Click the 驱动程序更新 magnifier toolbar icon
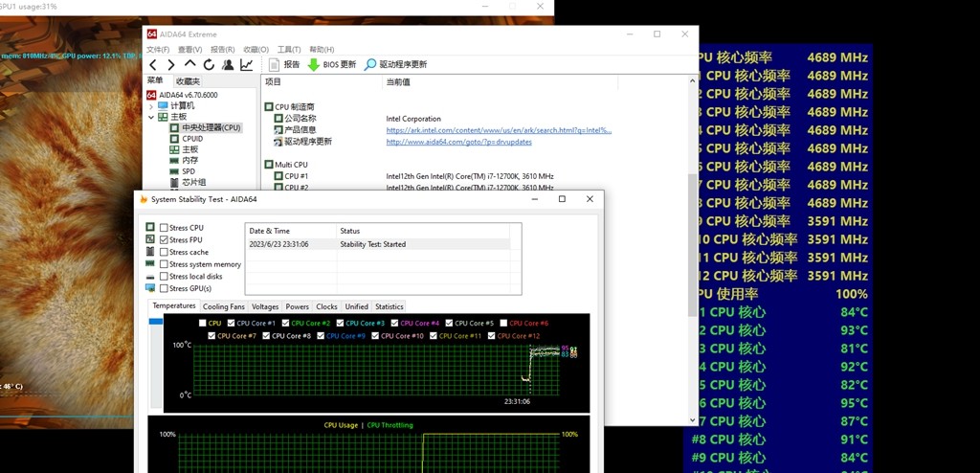Viewport: 980px width, 473px height. (x=369, y=64)
